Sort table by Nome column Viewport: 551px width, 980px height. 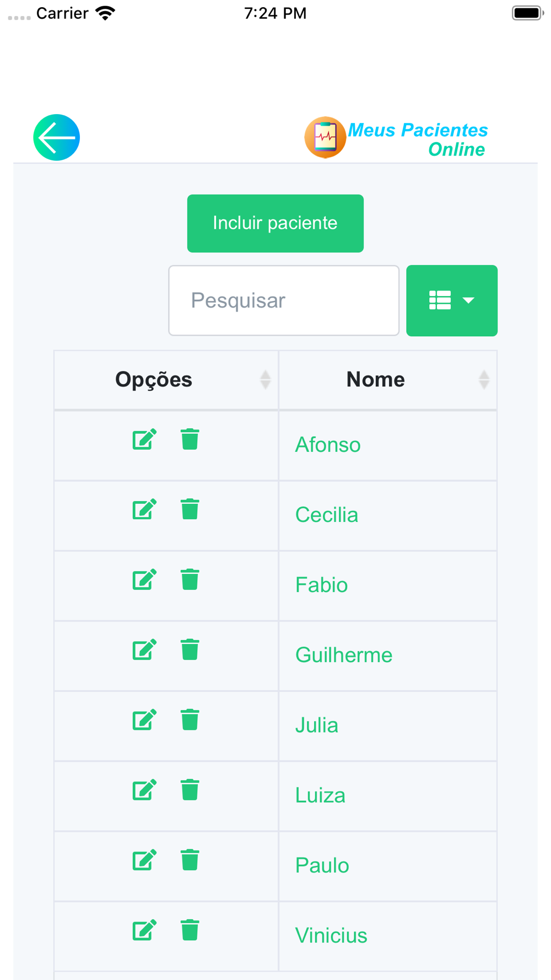(x=388, y=380)
